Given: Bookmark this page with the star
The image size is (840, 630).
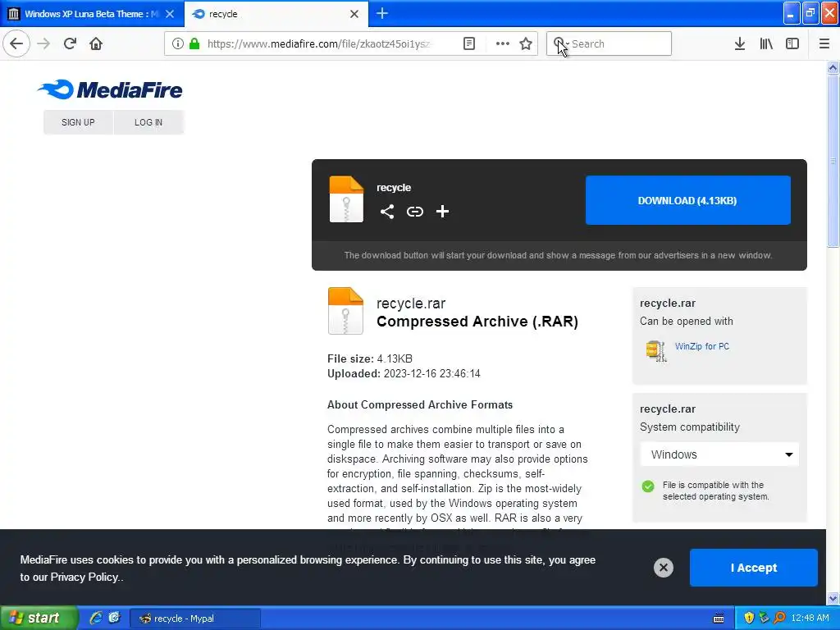Looking at the screenshot, I should coord(526,43).
